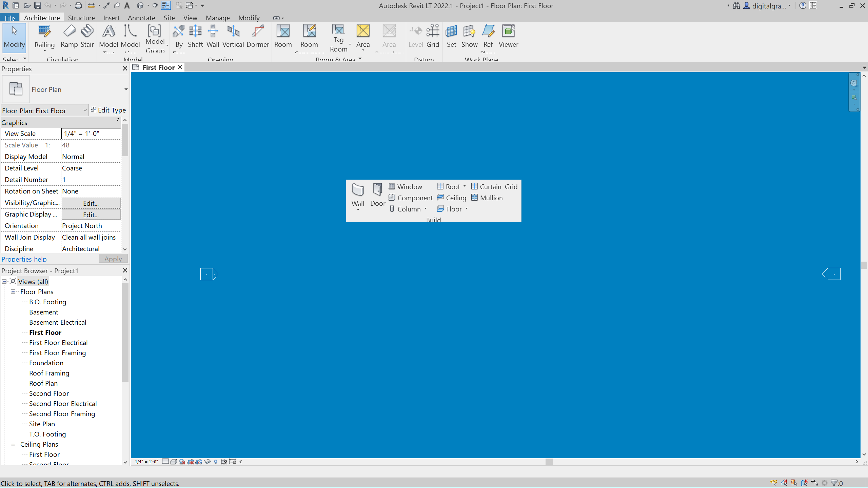
Task: Select the Railing tool
Action: pos(44,36)
